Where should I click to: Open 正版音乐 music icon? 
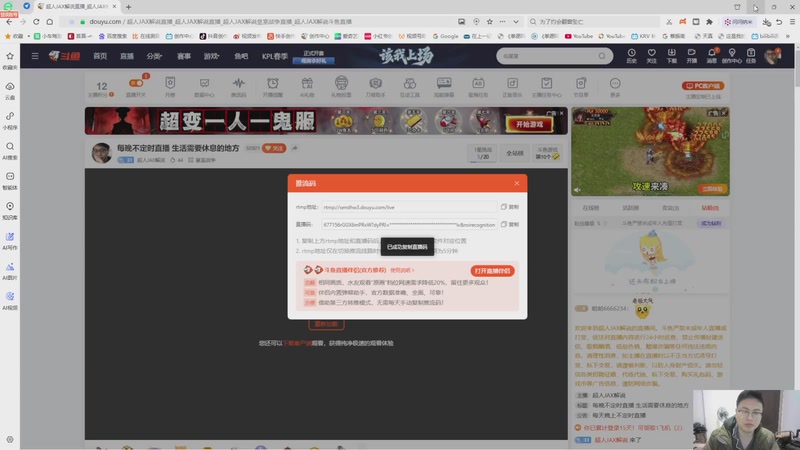click(512, 87)
